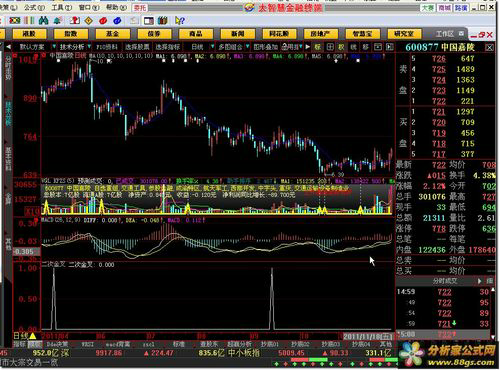Switch to the 指数 tab
The image size is (500, 370).
[x=71, y=34]
